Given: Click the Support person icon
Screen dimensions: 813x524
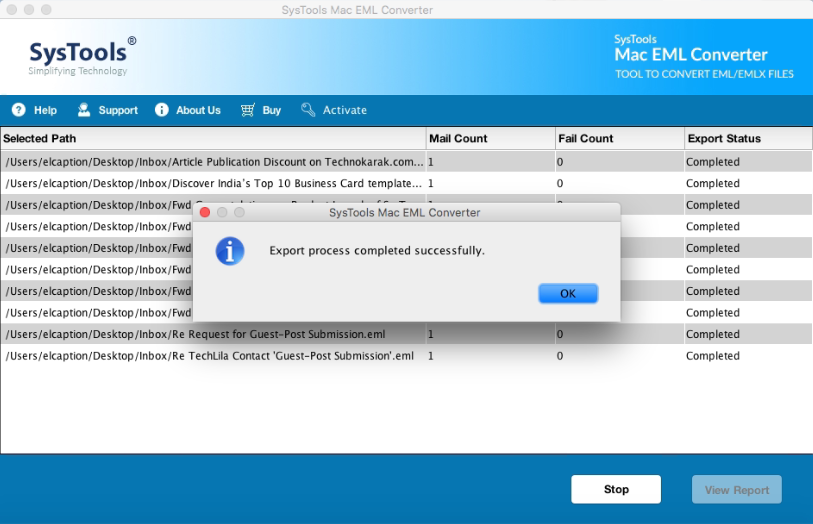Looking at the screenshot, I should (84, 110).
